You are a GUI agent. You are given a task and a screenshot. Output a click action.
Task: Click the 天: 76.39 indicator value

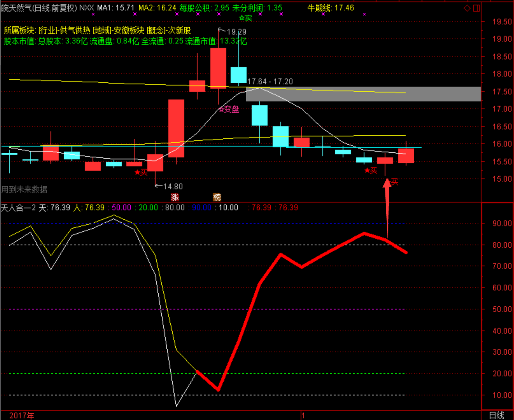tap(54, 208)
